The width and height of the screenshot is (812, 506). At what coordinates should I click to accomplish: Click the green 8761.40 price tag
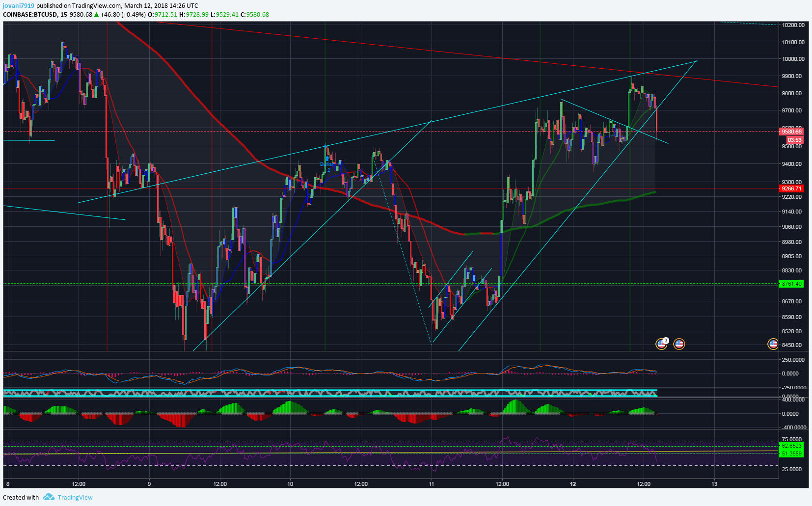(791, 284)
